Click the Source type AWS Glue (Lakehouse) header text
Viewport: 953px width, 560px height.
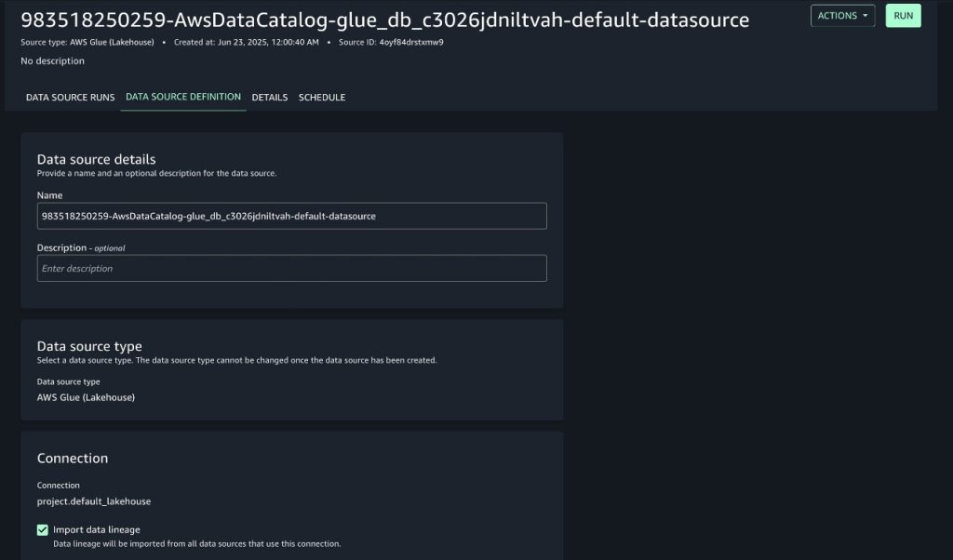point(87,43)
